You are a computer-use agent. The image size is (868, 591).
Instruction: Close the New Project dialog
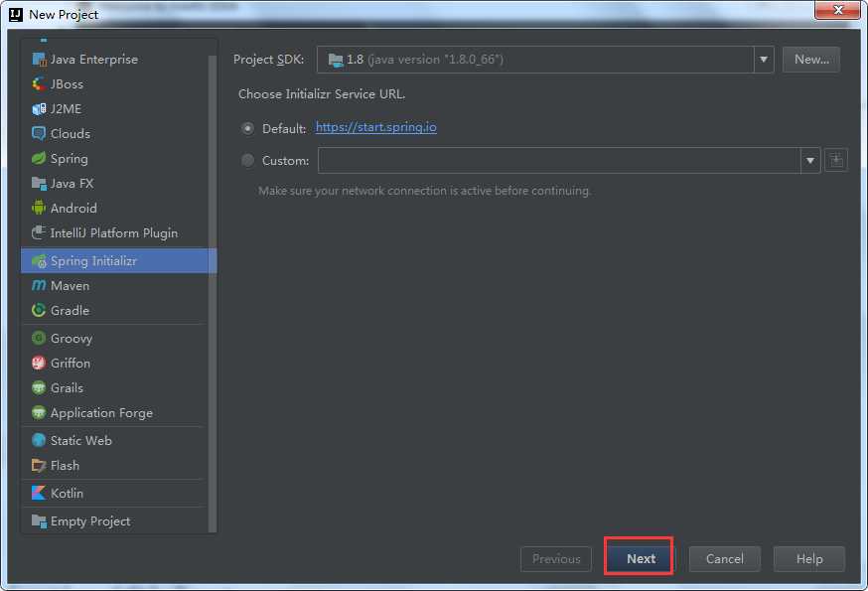pyautogui.click(x=837, y=10)
